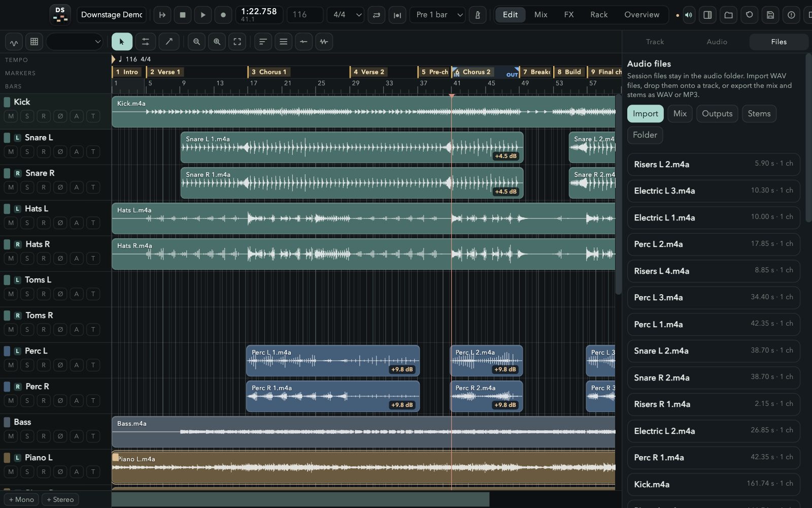This screenshot has width=812, height=508.
Task: Open the Pre 1 bar dropdown
Action: pos(439,15)
